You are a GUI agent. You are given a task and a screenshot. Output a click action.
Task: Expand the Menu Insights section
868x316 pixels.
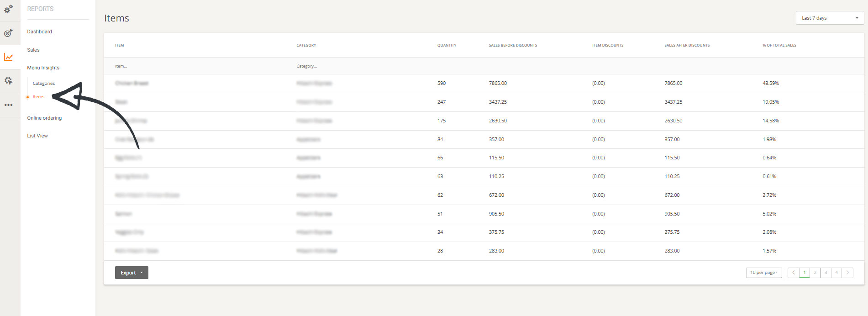pos(43,68)
